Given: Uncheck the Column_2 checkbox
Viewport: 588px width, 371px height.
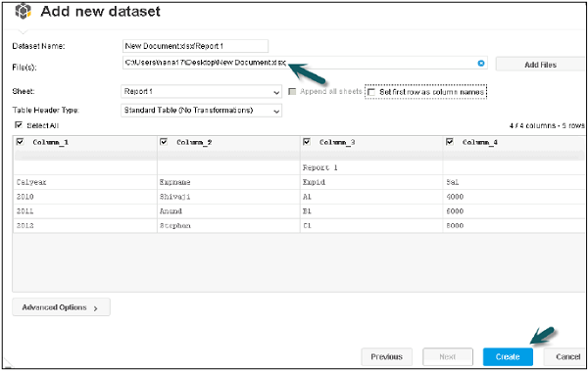Looking at the screenshot, I should click(x=164, y=142).
